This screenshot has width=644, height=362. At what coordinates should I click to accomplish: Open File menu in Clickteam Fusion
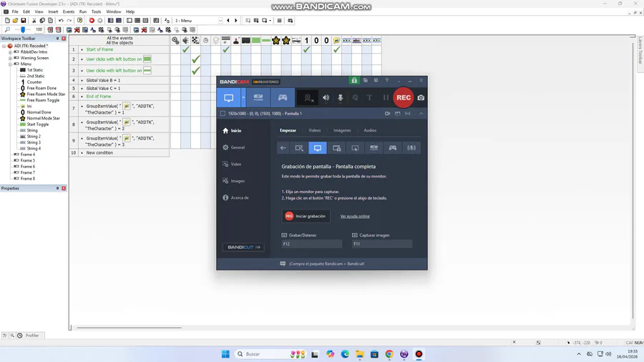[15, 11]
